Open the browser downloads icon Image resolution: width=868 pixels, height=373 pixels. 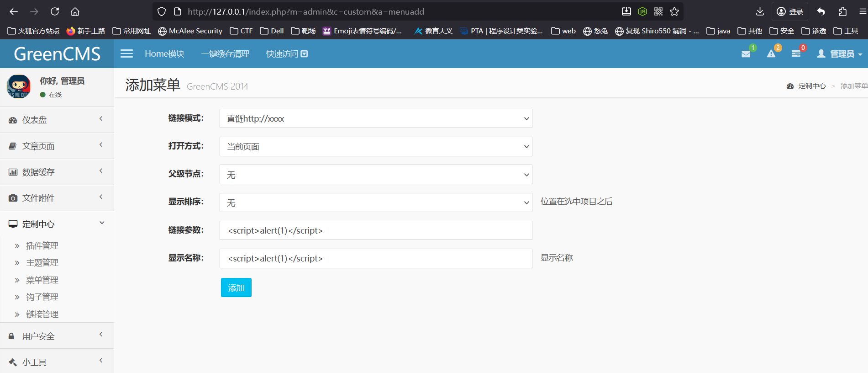760,11
